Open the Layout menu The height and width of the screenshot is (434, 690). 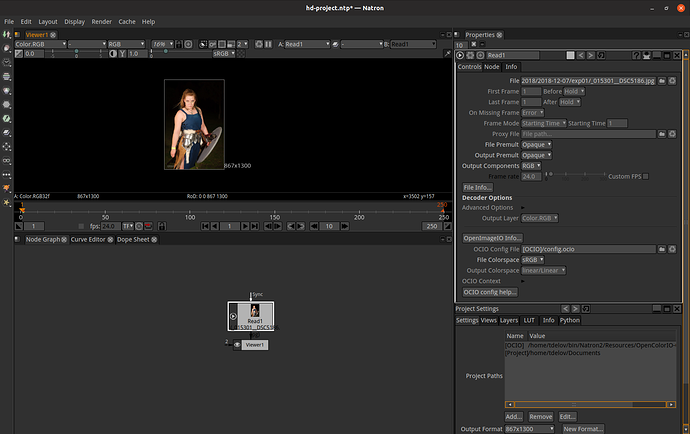click(48, 22)
